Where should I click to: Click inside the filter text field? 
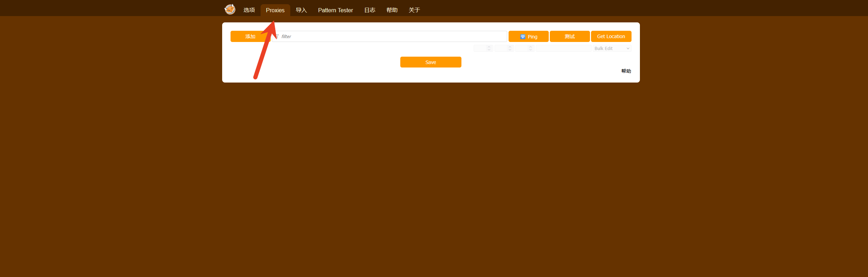coord(391,36)
